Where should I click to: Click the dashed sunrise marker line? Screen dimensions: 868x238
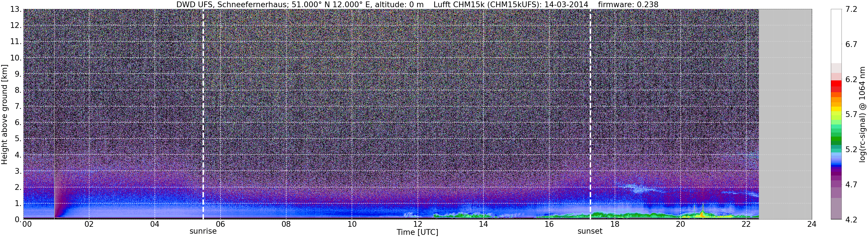click(x=203, y=114)
